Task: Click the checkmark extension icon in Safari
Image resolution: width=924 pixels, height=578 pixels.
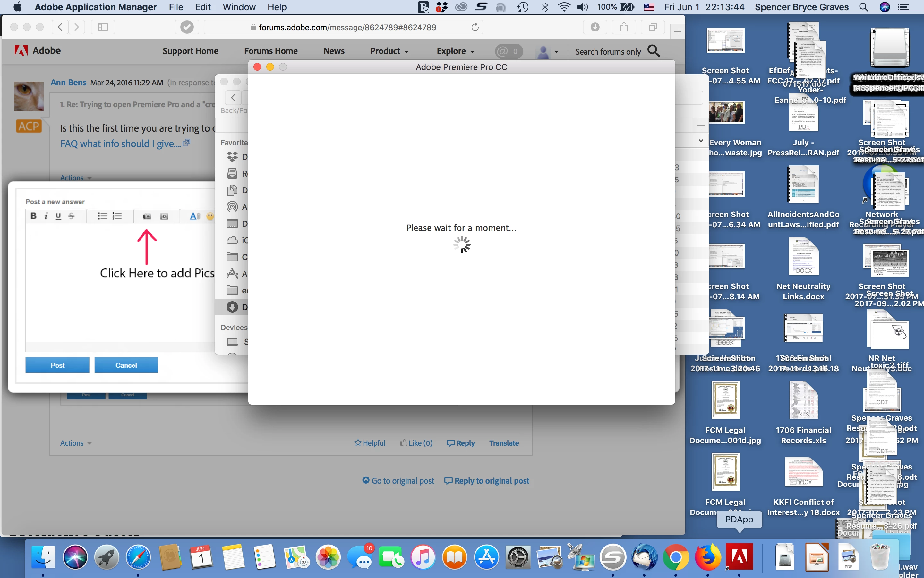Action: point(187,27)
